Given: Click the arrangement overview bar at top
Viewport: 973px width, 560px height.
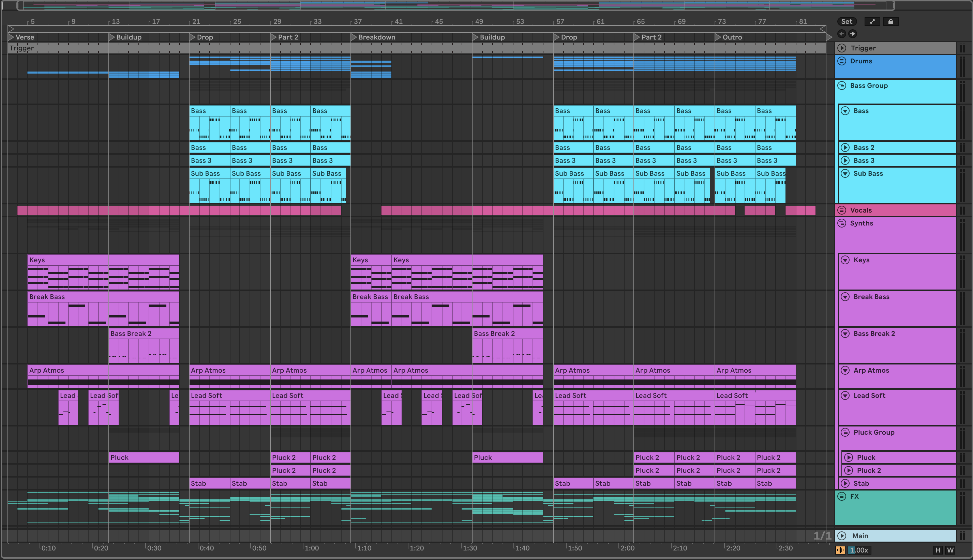Looking at the screenshot, I should point(455,5).
